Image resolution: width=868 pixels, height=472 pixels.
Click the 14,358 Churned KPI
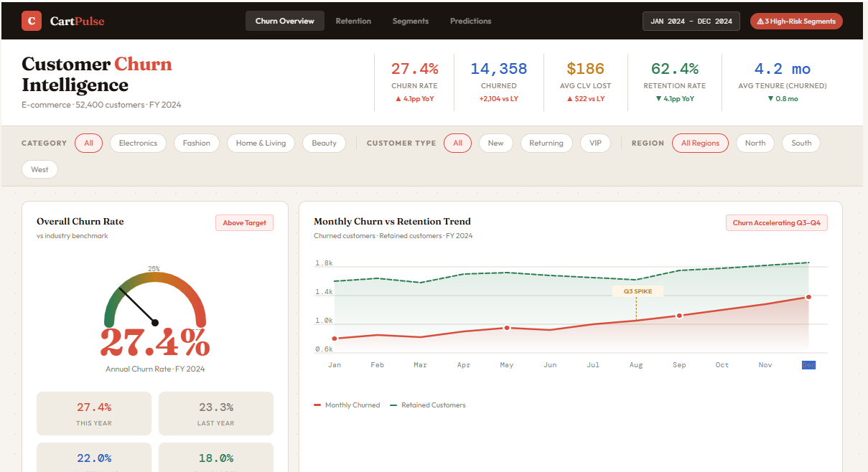pyautogui.click(x=499, y=82)
